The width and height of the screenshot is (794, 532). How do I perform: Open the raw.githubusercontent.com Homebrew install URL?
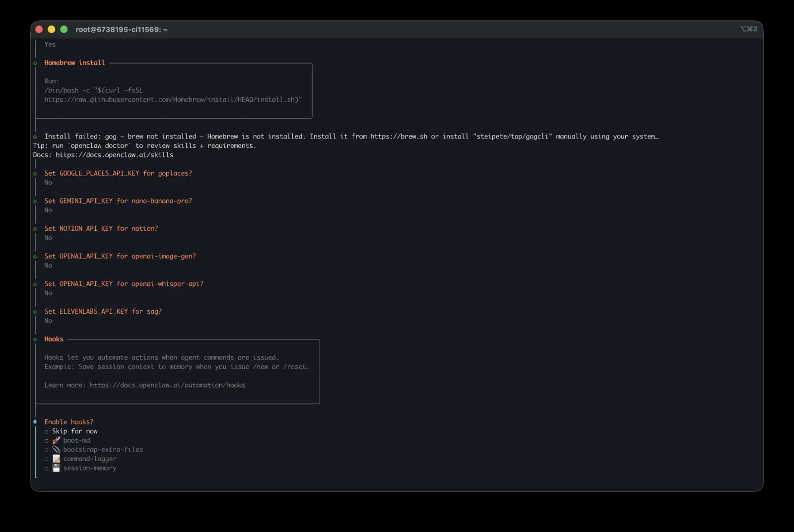[171, 100]
